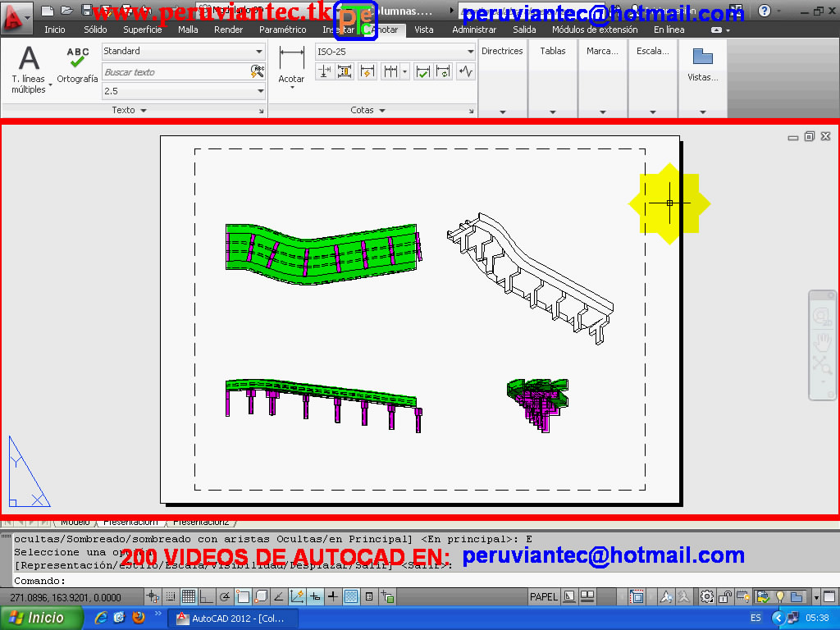
Task: Expand the Cotas panel title arrow
Action: (x=382, y=111)
